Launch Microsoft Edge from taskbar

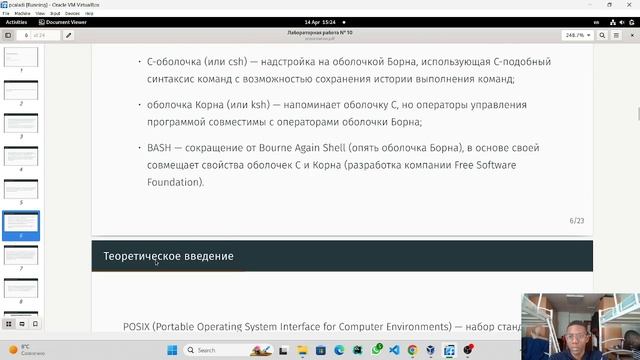click(339, 350)
